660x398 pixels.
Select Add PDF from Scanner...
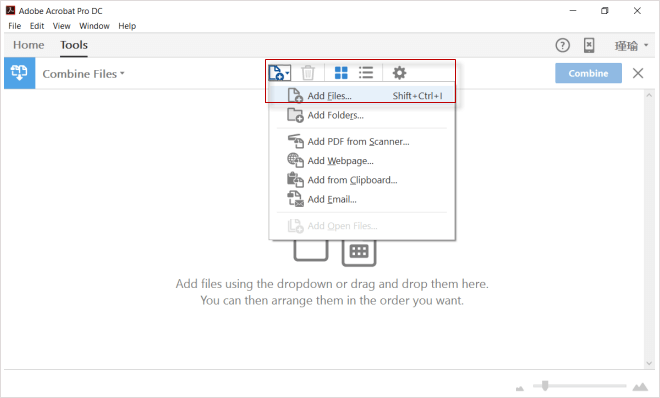coord(362,141)
